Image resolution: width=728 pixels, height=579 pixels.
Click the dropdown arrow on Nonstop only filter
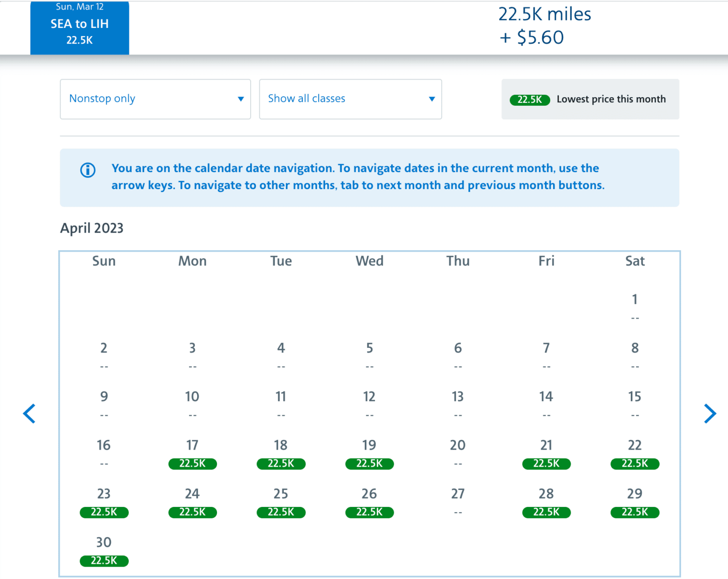[240, 99]
